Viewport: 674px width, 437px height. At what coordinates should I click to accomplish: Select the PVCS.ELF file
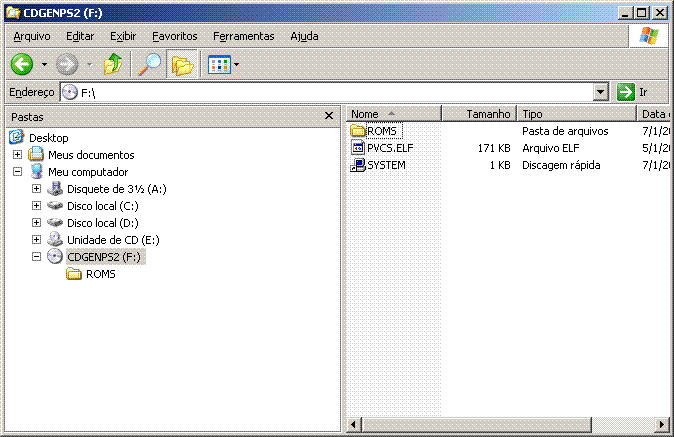390,148
